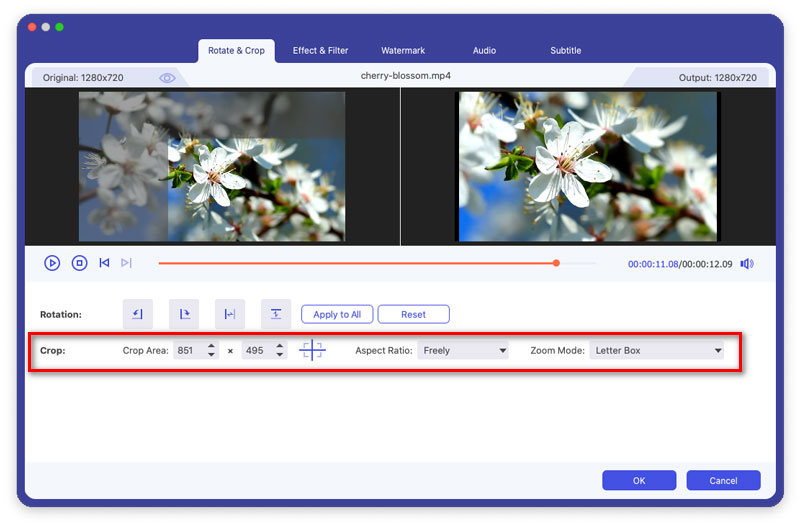Step to next frame
Image resolution: width=800 pixels, height=526 pixels.
coord(126,263)
